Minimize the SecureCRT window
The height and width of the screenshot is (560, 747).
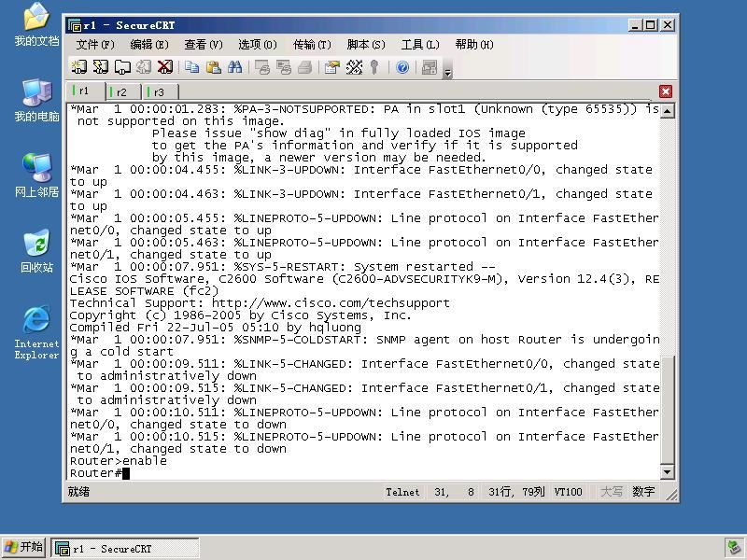635,25
